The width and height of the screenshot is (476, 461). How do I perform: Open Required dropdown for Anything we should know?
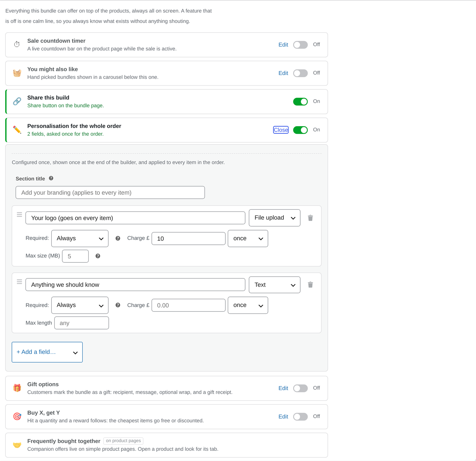point(80,305)
